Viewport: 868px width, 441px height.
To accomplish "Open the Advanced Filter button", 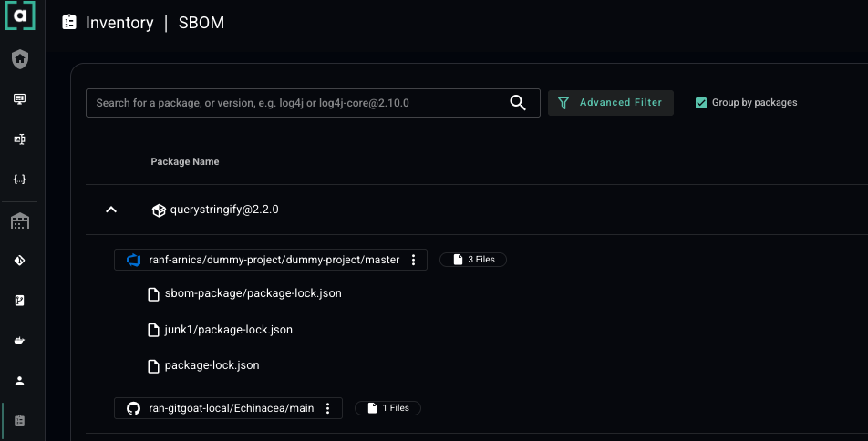I will click(x=611, y=102).
